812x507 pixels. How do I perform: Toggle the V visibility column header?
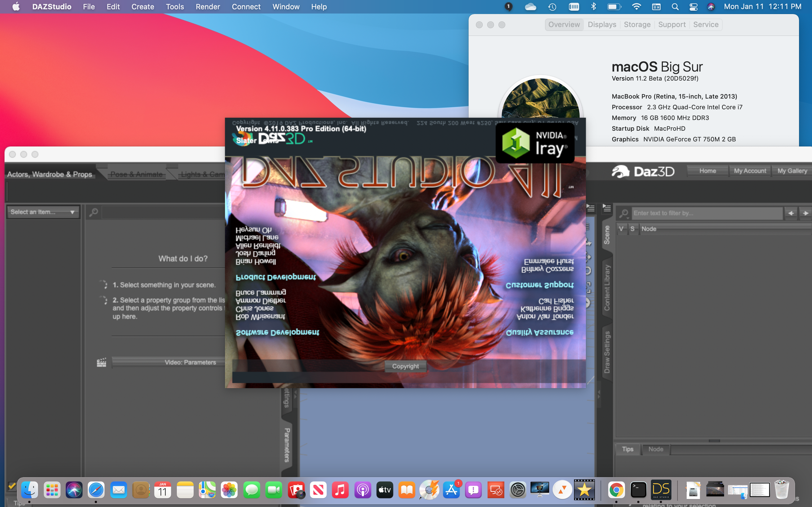[x=621, y=229]
